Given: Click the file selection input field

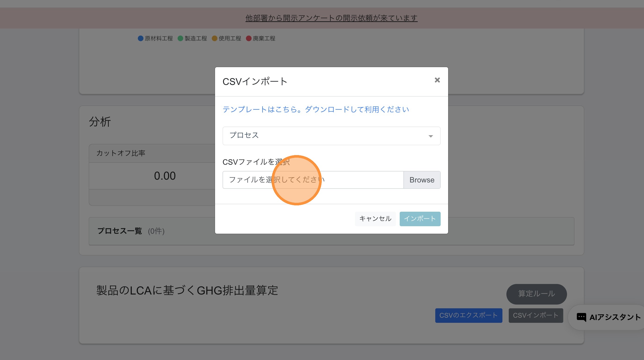Looking at the screenshot, I should 313,180.
